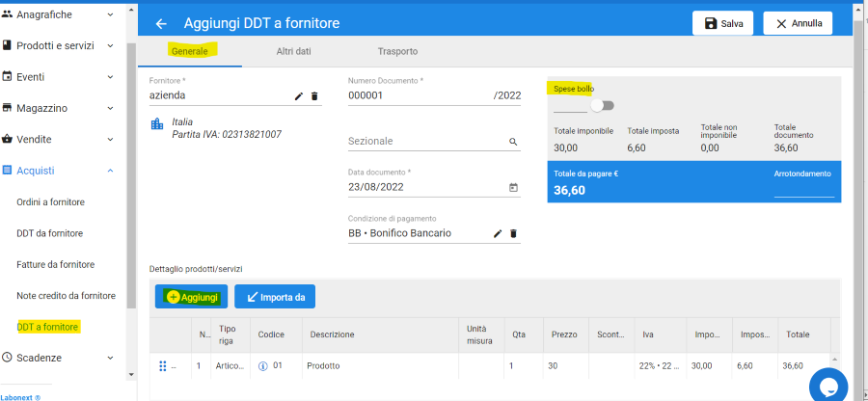Screen dimensions: 868x401
Task: Click the back arrow next to Aggiungi DDT a fornitore
Action: [x=161, y=24]
